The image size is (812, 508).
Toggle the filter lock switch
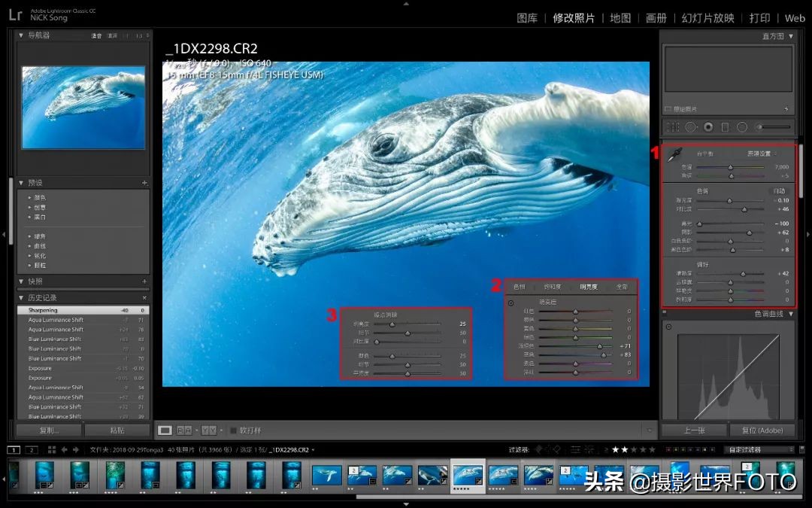801,449
